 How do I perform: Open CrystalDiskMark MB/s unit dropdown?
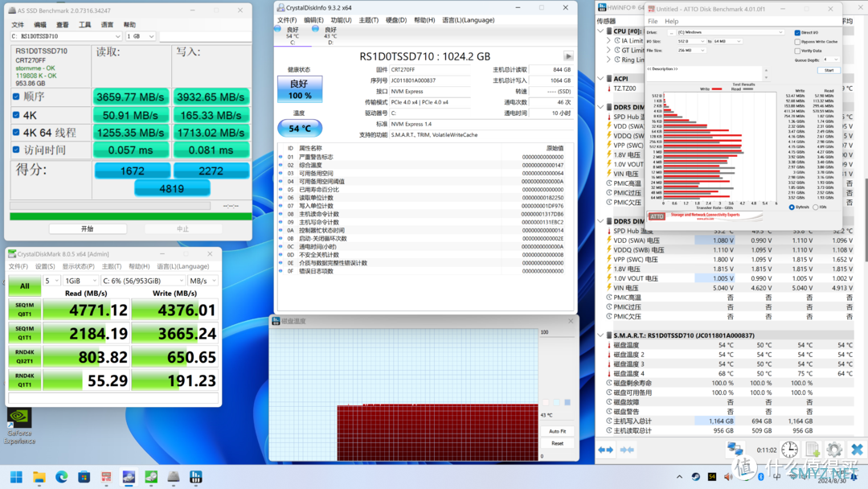[x=203, y=281]
